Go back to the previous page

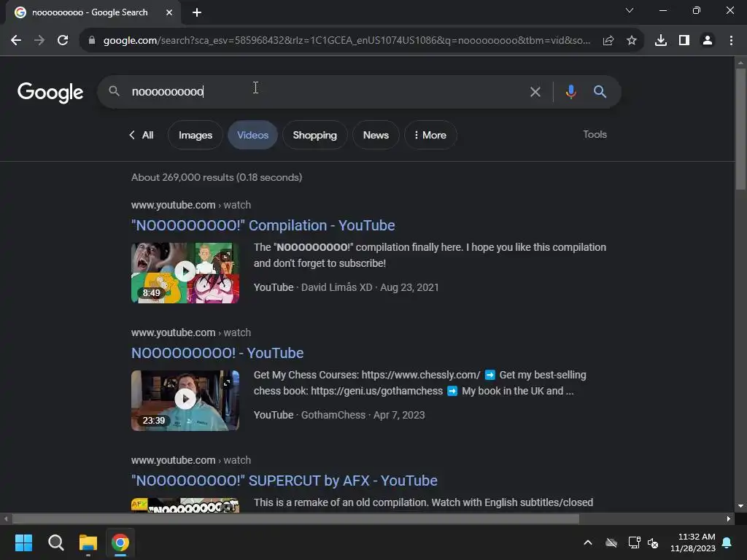16,41
